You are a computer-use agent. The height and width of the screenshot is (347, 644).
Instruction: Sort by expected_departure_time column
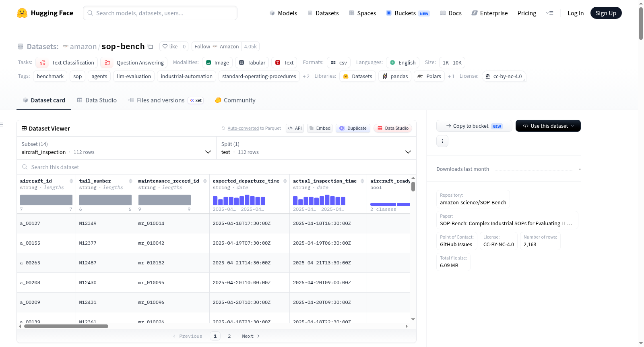click(285, 181)
